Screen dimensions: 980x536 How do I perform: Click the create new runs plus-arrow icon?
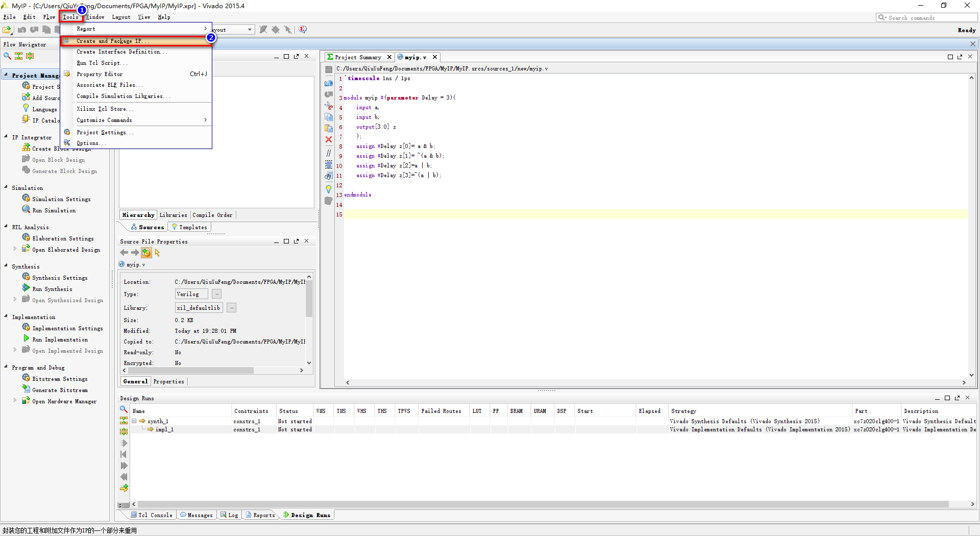click(x=124, y=489)
